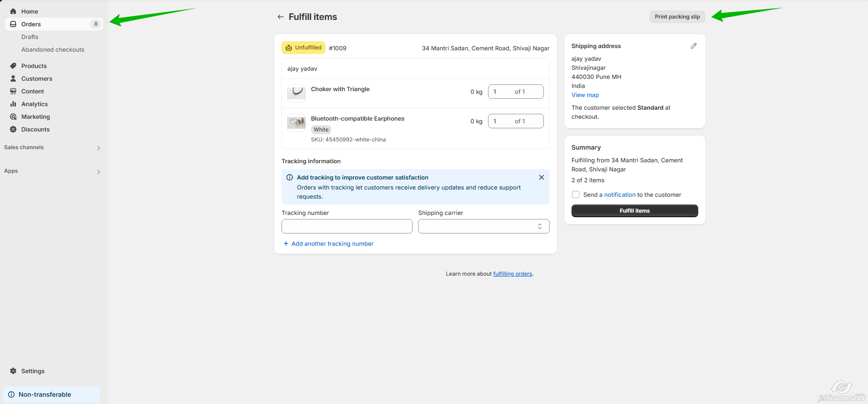
Task: Enable send notification to customer checkbox
Action: pyautogui.click(x=576, y=195)
